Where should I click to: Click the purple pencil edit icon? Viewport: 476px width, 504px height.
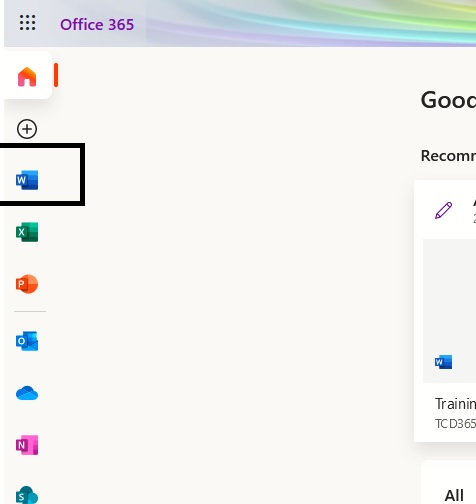444,210
